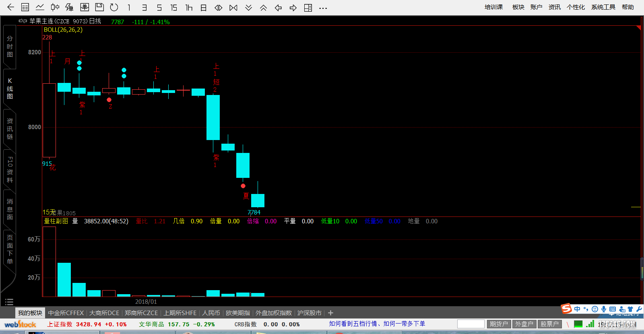This screenshot has width=644, height=334.
Task: Click the list icon at sidebar bottom
Action: pyautogui.click(x=9, y=302)
